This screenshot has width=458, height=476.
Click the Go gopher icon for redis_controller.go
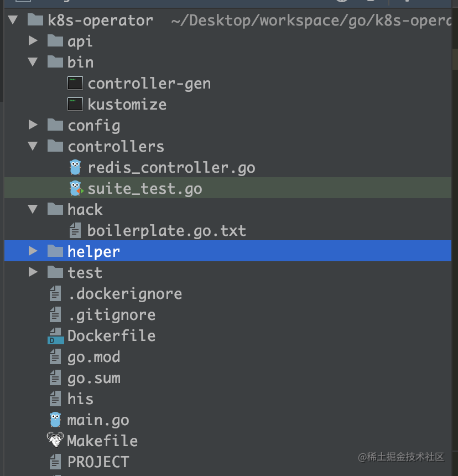(x=75, y=168)
